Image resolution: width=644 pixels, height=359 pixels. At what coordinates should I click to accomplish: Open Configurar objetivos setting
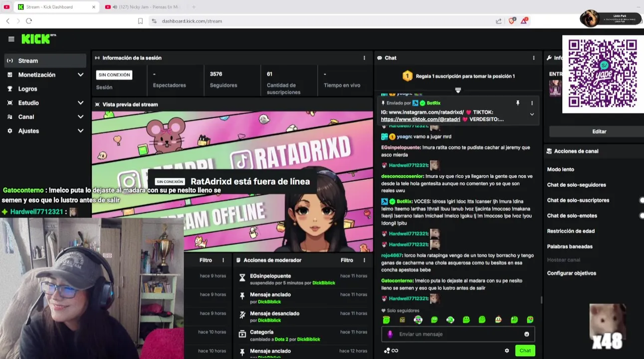click(x=571, y=273)
